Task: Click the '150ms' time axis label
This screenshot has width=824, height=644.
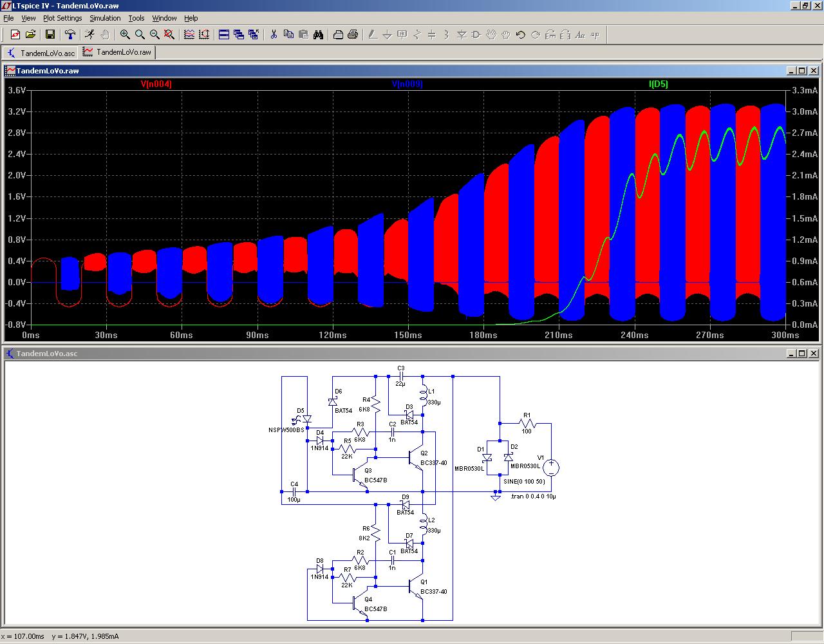Action: 408,335
